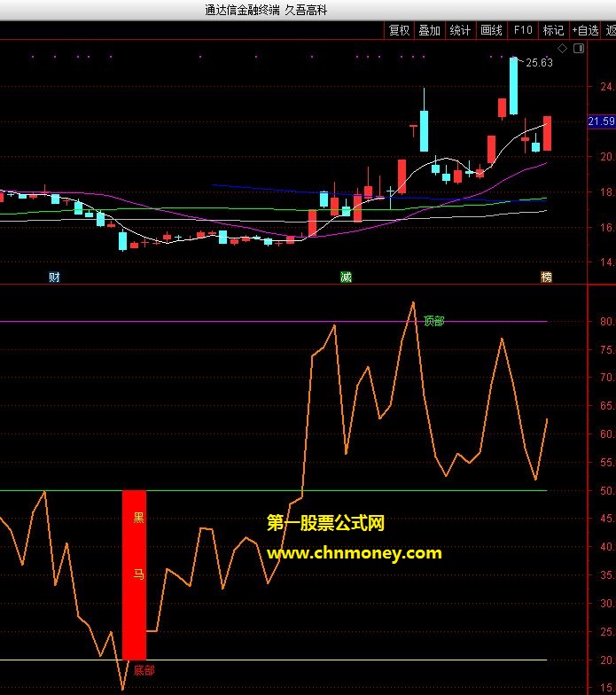The height and width of the screenshot is (695, 616).
Task: Open the 叠加 overlay option
Action: 429,30
